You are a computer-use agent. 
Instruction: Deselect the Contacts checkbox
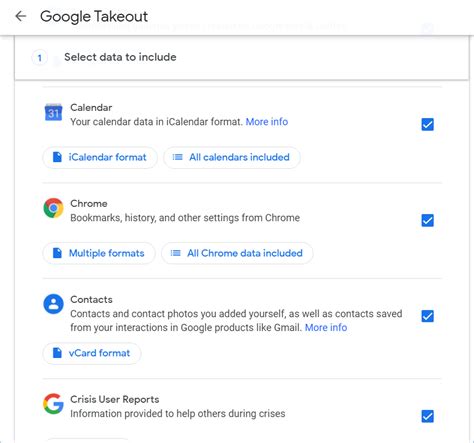pyautogui.click(x=427, y=316)
